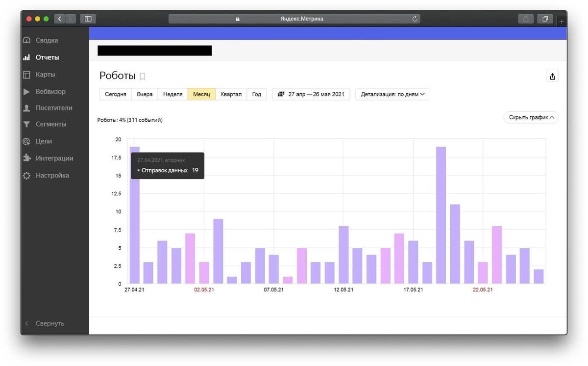The height and width of the screenshot is (366, 588).
Task: Click the Отчеты bar chart icon
Action: [x=27, y=57]
